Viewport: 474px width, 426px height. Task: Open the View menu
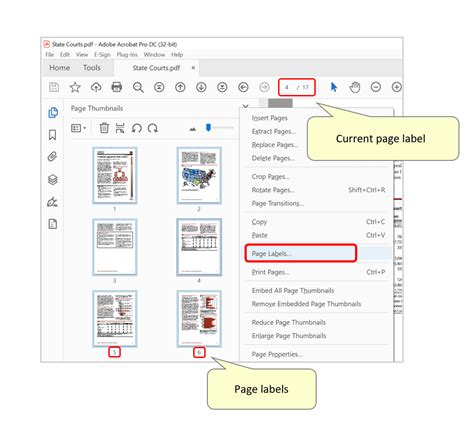pyautogui.click(x=82, y=55)
